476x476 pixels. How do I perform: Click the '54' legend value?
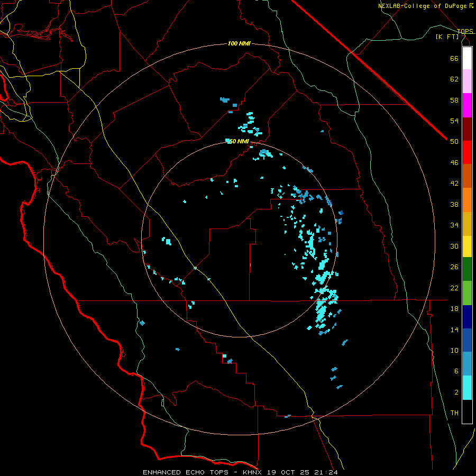(454, 121)
